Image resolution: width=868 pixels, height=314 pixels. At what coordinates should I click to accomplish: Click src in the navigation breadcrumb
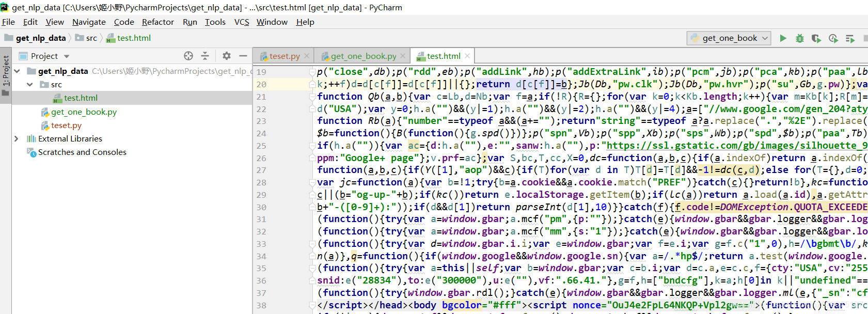[x=91, y=38]
